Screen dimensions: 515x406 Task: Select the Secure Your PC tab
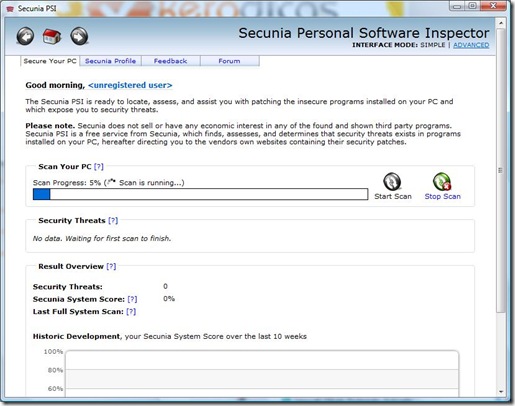(x=50, y=61)
